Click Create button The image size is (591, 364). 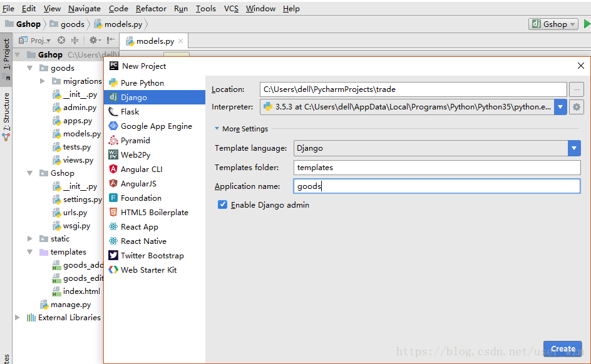pyautogui.click(x=562, y=348)
